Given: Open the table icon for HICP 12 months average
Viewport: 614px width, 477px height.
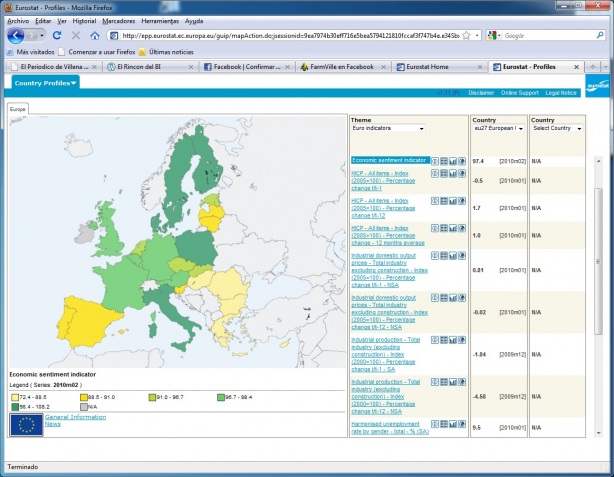Looking at the screenshot, I should point(444,228).
